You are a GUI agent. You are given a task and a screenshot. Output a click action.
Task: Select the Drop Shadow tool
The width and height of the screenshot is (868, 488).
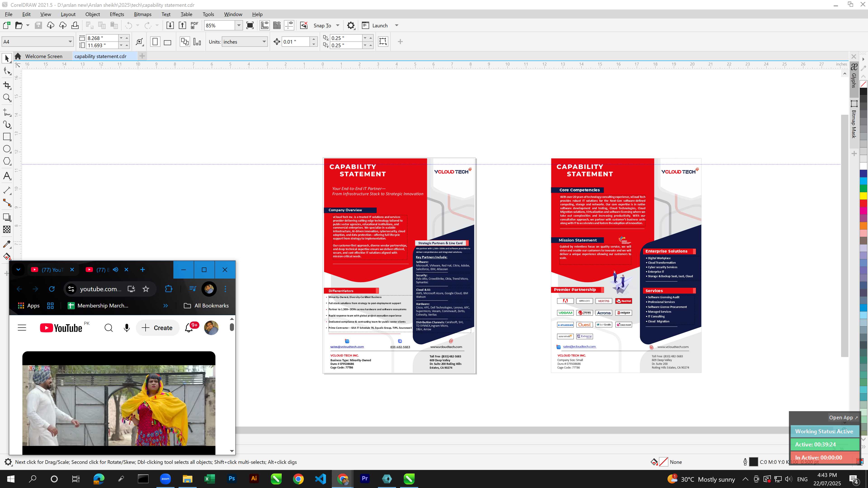[7, 217]
